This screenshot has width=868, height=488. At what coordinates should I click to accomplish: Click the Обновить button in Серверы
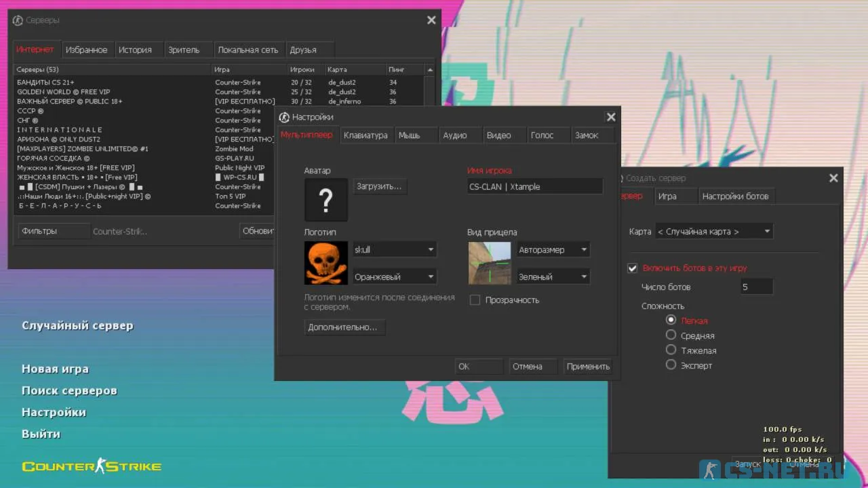click(258, 231)
